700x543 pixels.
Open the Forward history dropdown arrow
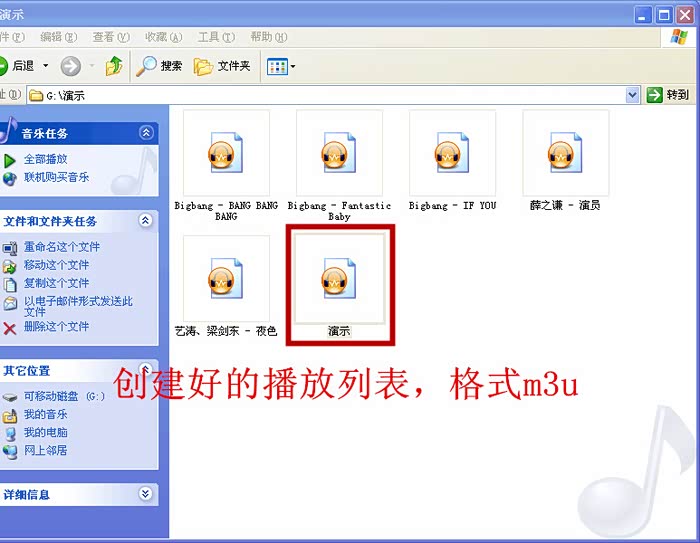(x=92, y=66)
